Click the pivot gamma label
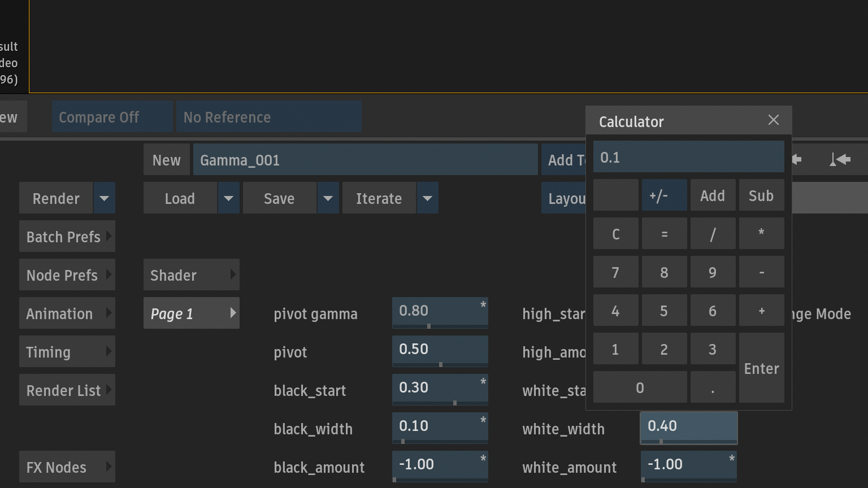Viewport: 868px width, 488px height. (315, 314)
